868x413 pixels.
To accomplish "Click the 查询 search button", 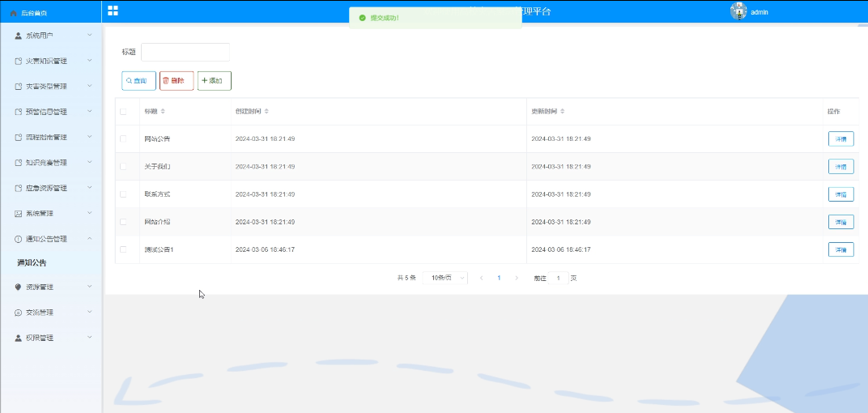I will click(x=138, y=81).
